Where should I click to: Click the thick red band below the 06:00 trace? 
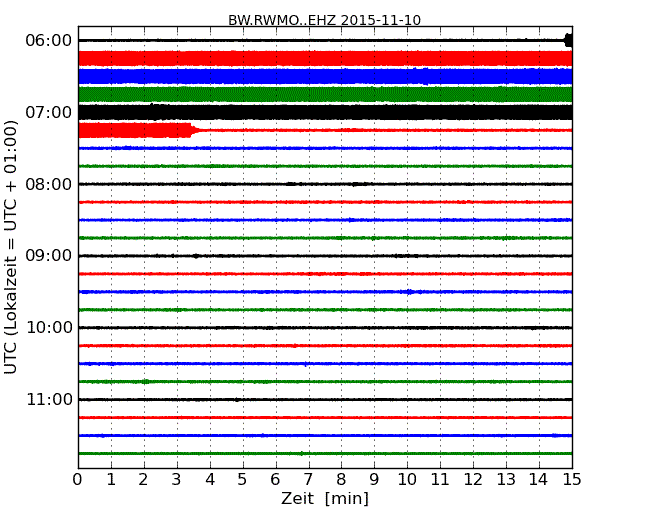click(x=325, y=58)
